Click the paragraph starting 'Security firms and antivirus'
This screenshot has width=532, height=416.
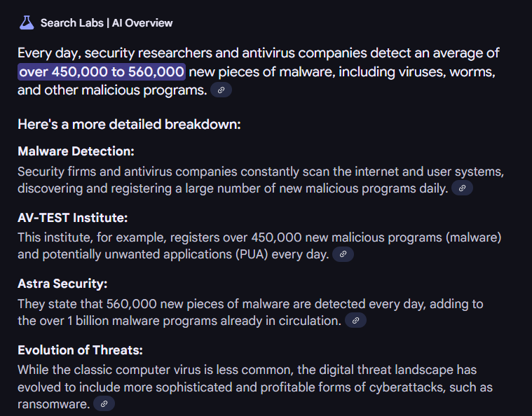(261, 180)
